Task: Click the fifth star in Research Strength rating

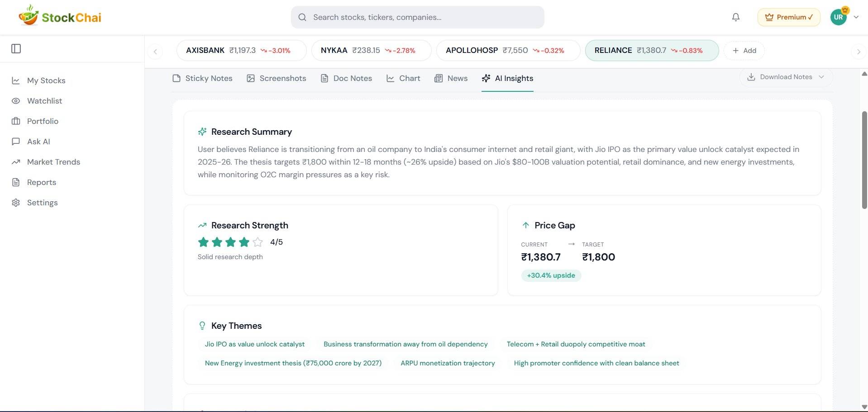Action: click(258, 242)
